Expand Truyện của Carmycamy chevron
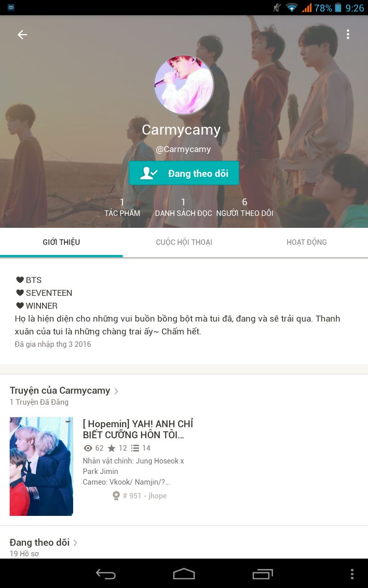 pos(116,391)
